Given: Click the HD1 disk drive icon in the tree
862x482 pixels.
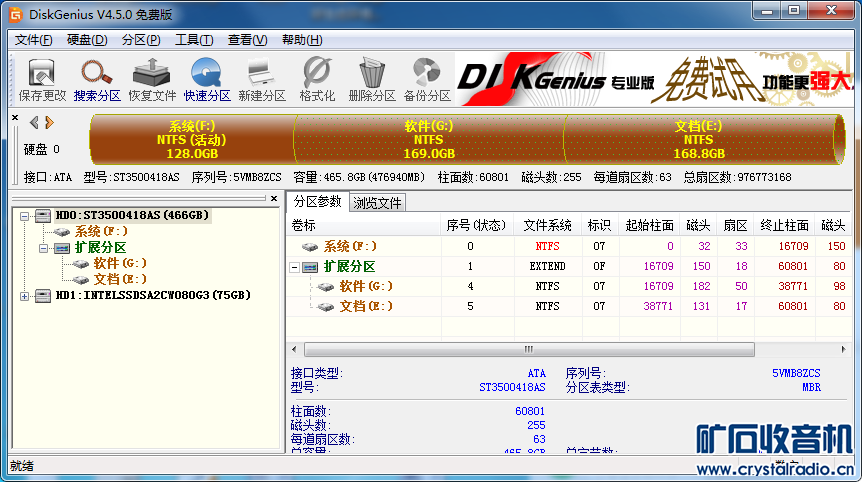Looking at the screenshot, I should [x=43, y=296].
